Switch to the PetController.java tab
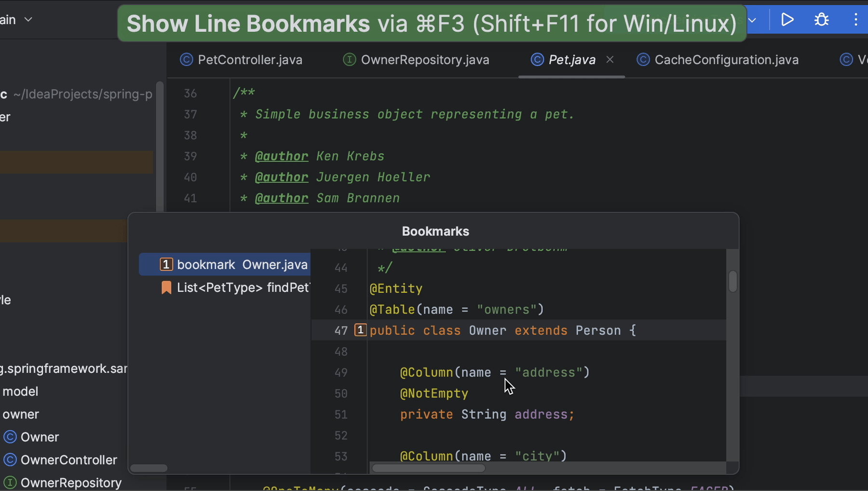 pyautogui.click(x=250, y=59)
